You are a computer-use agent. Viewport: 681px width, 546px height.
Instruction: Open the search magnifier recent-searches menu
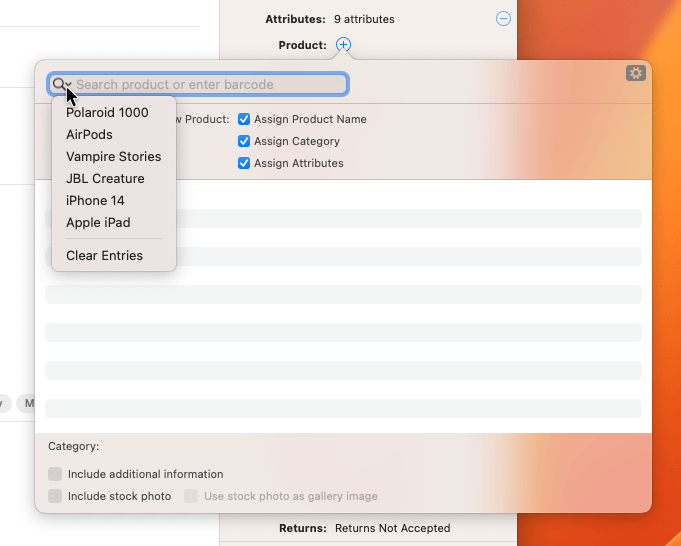(x=62, y=84)
